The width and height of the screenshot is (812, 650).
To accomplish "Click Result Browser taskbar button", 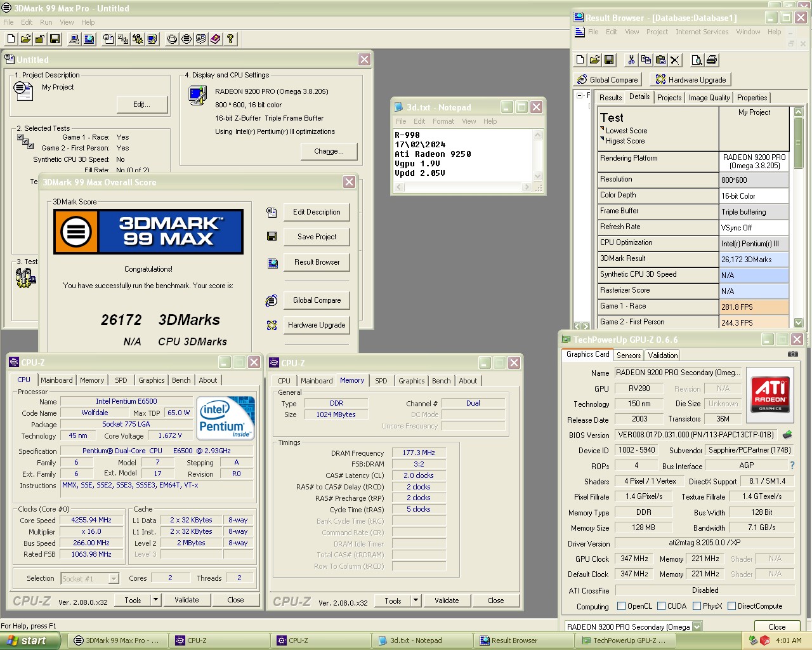I will point(525,640).
